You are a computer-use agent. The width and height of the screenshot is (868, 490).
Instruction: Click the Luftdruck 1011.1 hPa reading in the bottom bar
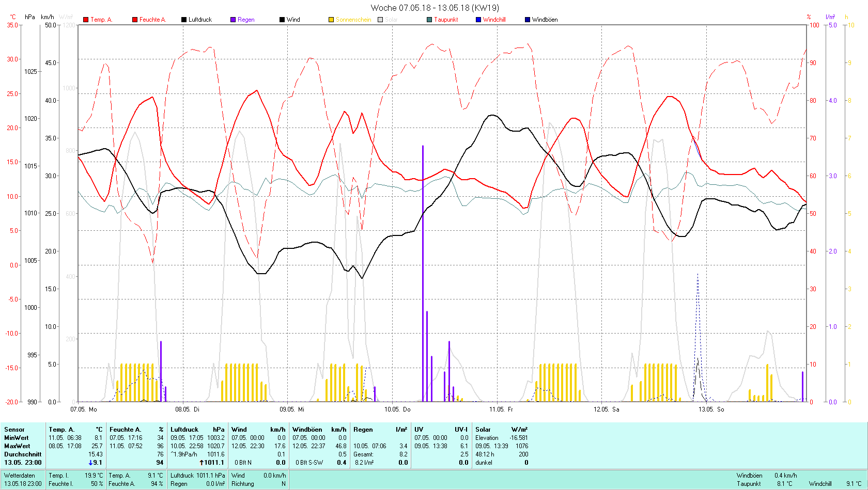(x=198, y=476)
